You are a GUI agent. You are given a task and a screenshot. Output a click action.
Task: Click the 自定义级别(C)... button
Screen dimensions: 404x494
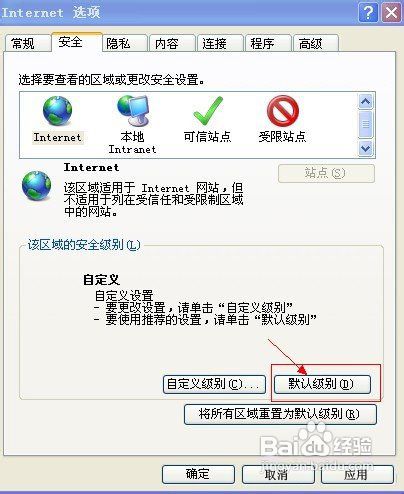coord(214,384)
